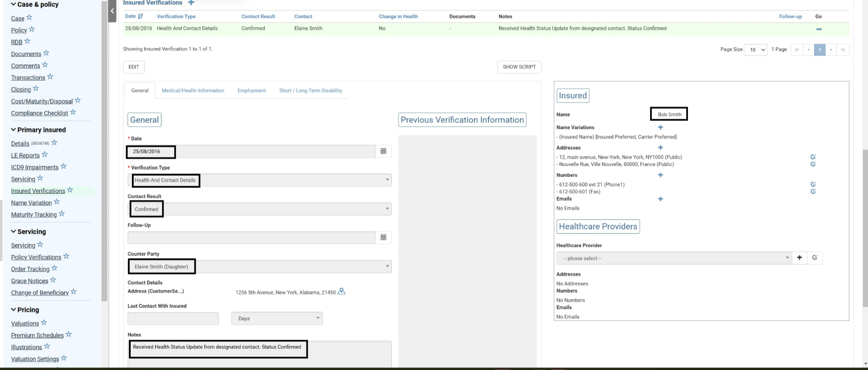This screenshot has width=868, height=370.
Task: Toggle favorite star for Grace Notices
Action: [x=53, y=280]
